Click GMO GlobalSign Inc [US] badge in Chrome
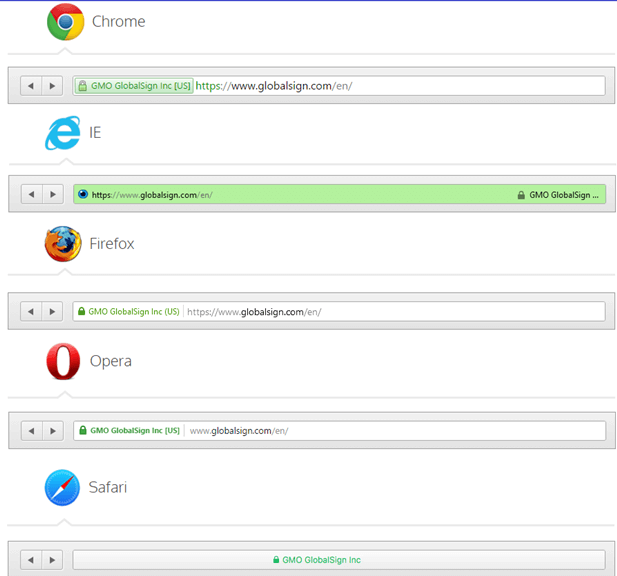The height and width of the screenshot is (576, 617). (134, 86)
